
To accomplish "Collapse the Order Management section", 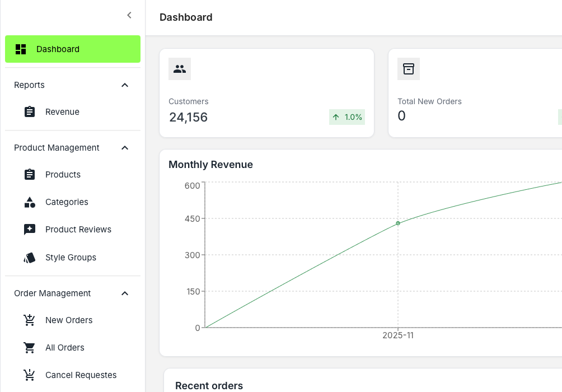I will (x=125, y=293).
